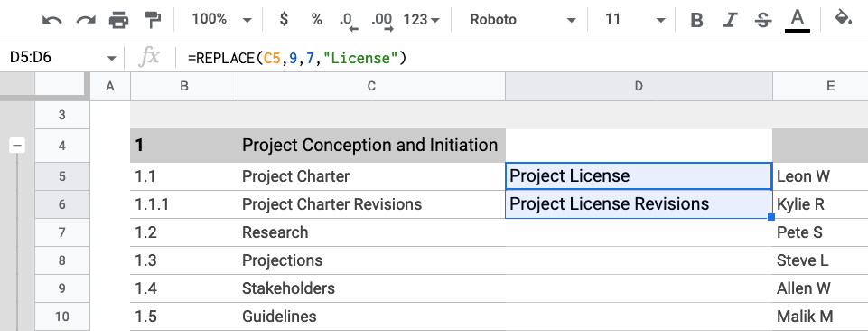Format as percent with % button
Image resolution: width=868 pixels, height=331 pixels.
click(317, 19)
